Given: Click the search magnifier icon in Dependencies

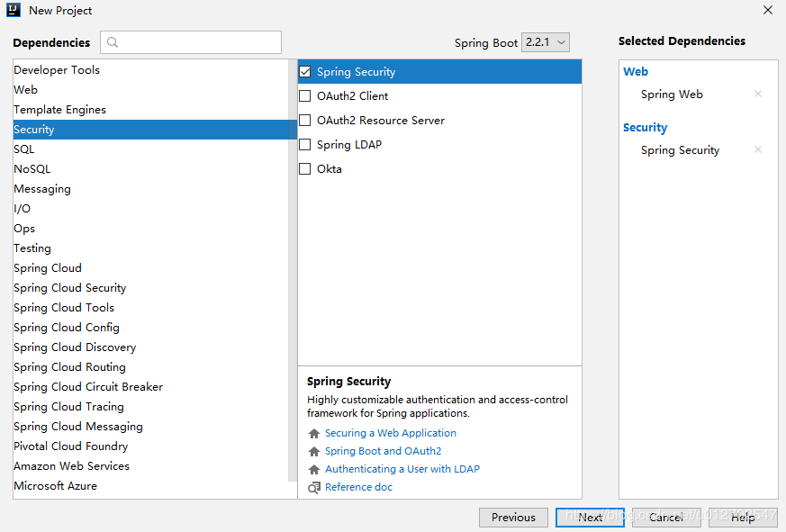Looking at the screenshot, I should (113, 42).
